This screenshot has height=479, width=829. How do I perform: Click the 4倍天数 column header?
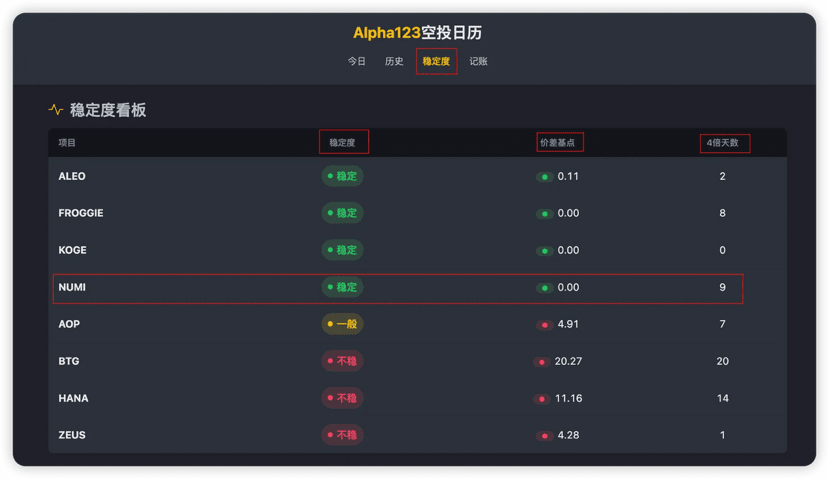(722, 143)
